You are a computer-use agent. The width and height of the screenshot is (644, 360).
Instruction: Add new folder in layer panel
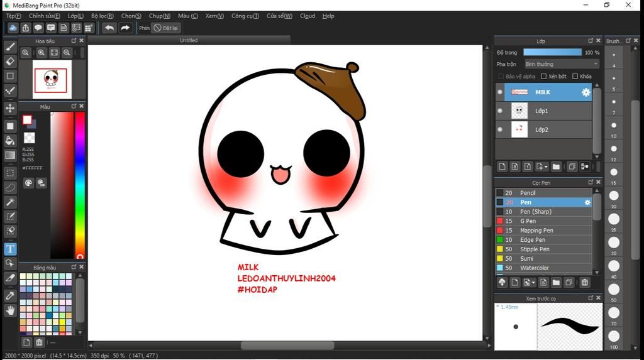556,166
